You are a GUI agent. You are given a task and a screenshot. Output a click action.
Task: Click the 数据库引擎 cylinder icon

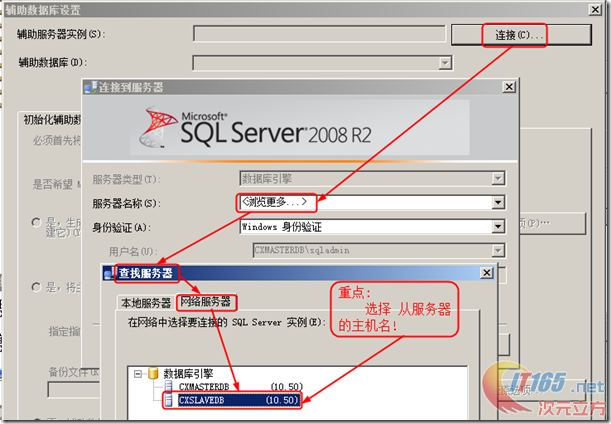pyautogui.click(x=153, y=373)
